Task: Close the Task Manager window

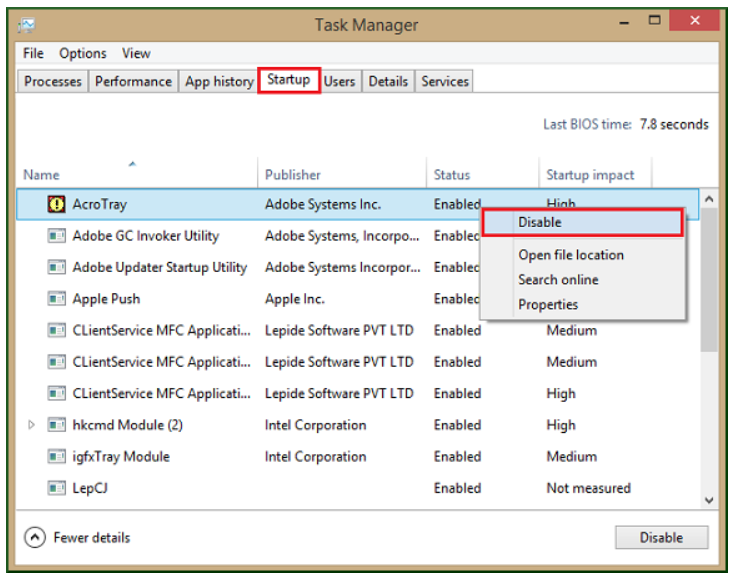Action: (x=695, y=20)
